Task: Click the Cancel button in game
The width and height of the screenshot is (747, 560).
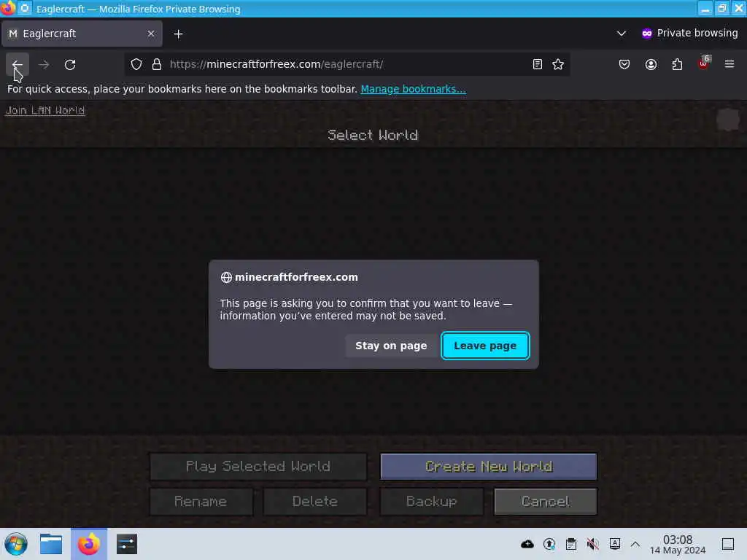Action: pyautogui.click(x=546, y=502)
